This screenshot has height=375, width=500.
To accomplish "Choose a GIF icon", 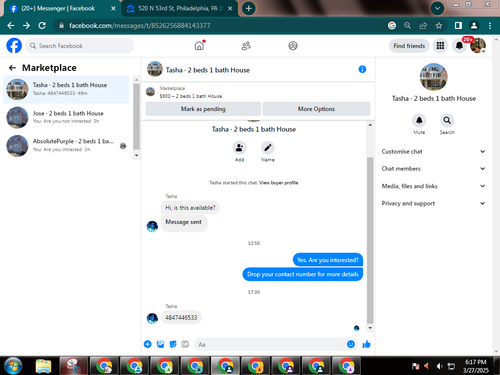I will pos(185,344).
